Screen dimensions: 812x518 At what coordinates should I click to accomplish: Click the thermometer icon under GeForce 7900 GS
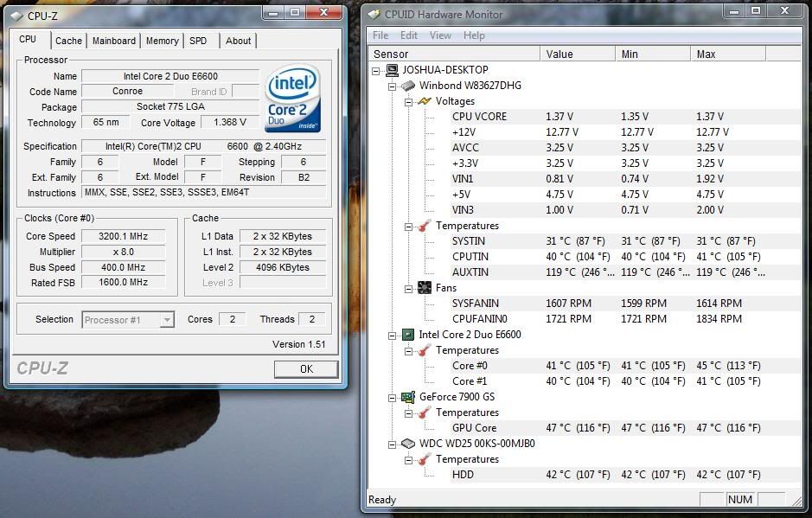coord(425,412)
